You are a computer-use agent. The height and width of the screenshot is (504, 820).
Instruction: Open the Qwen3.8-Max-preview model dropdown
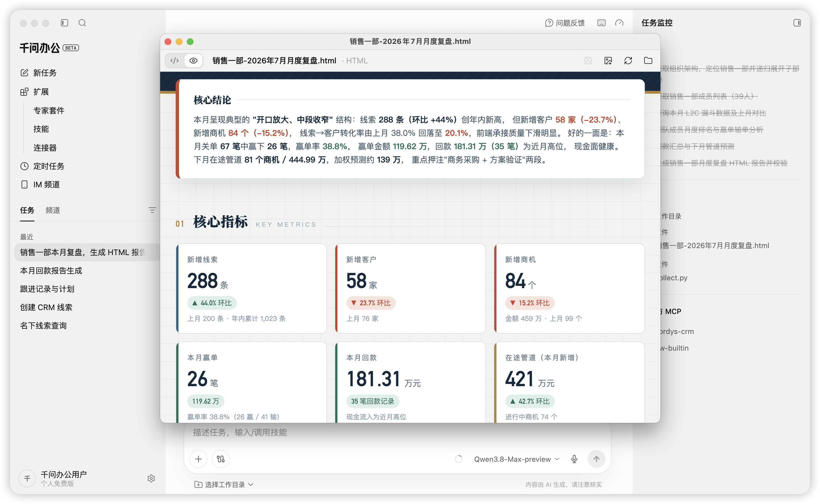(516, 459)
